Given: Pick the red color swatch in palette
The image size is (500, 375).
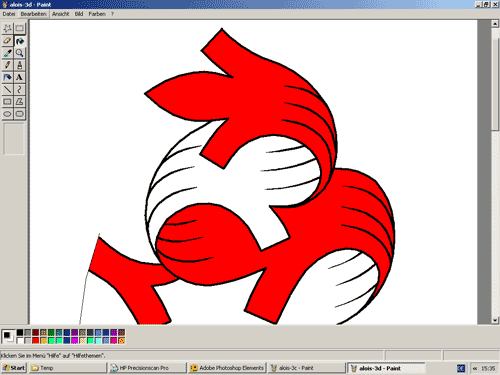Looking at the screenshot, I should click(36, 340).
